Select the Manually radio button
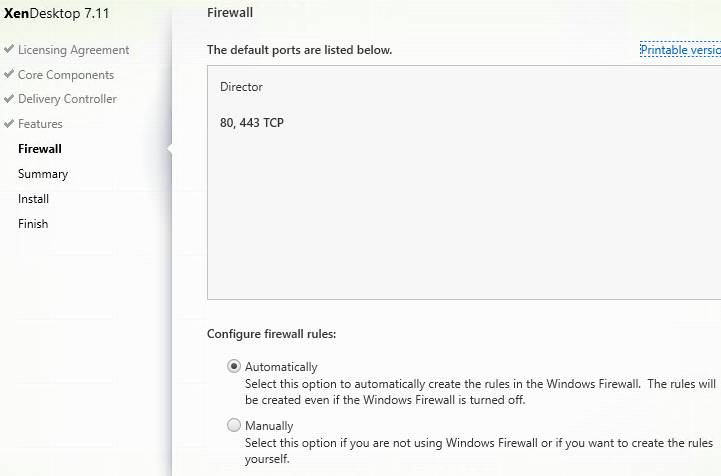Image resolution: width=721 pixels, height=476 pixels. tap(234, 425)
